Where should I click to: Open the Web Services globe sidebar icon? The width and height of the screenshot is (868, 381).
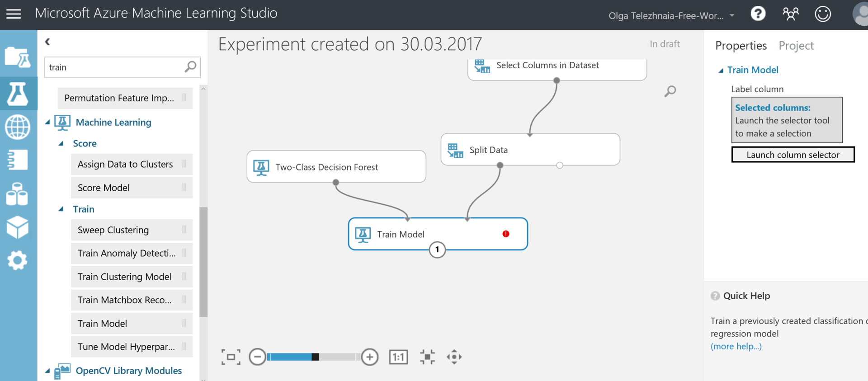pyautogui.click(x=18, y=127)
